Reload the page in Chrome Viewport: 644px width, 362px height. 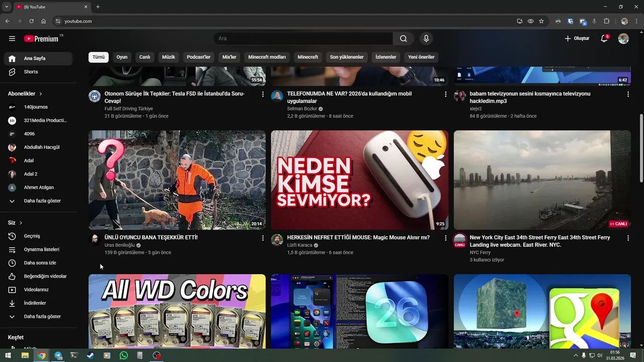(31, 21)
